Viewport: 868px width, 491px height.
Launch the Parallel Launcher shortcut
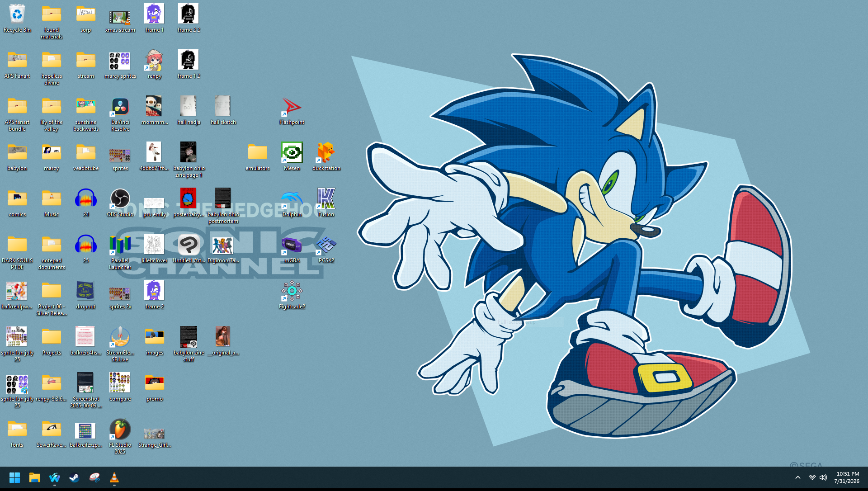tap(120, 252)
